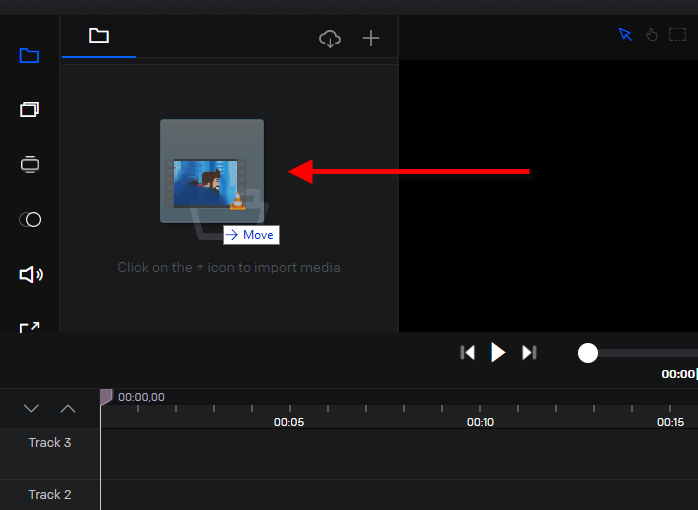
Task: Select the arrow pointer tool
Action: 625,34
